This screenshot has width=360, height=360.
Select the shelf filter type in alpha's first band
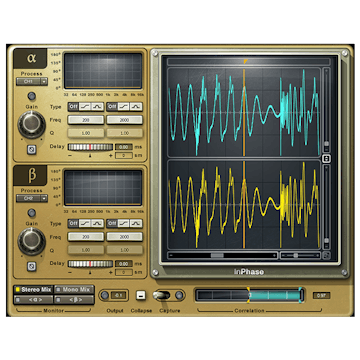85,107
